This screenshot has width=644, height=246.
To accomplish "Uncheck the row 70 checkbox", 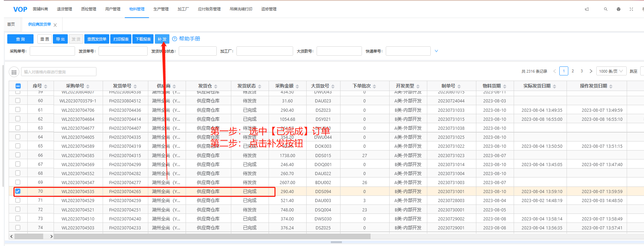I will 18,191.
